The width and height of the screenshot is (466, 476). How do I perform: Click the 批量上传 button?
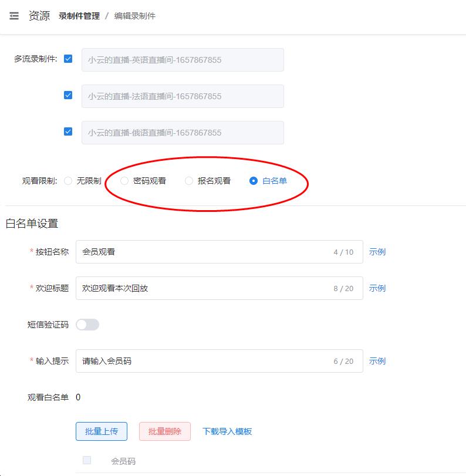pyautogui.click(x=102, y=431)
